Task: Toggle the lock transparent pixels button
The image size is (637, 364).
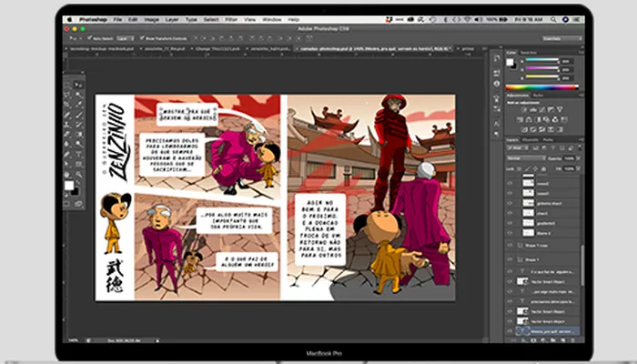Action: (520, 168)
